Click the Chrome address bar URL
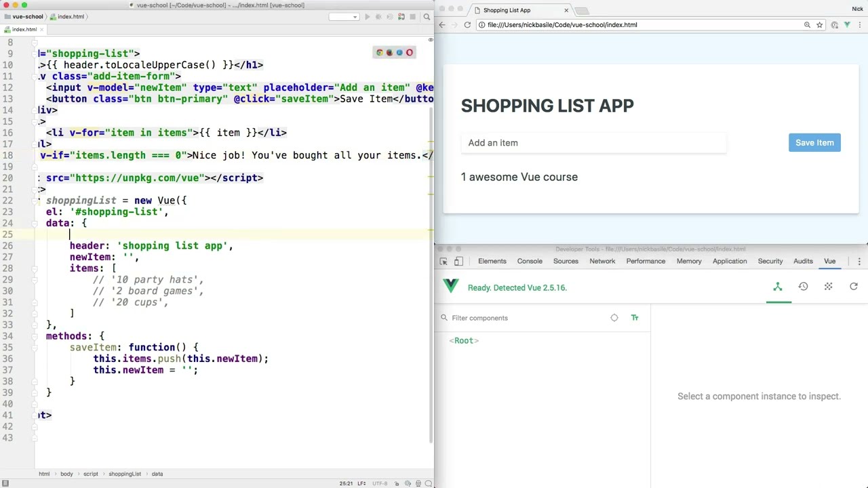The height and width of the screenshot is (488, 868). 562,25
